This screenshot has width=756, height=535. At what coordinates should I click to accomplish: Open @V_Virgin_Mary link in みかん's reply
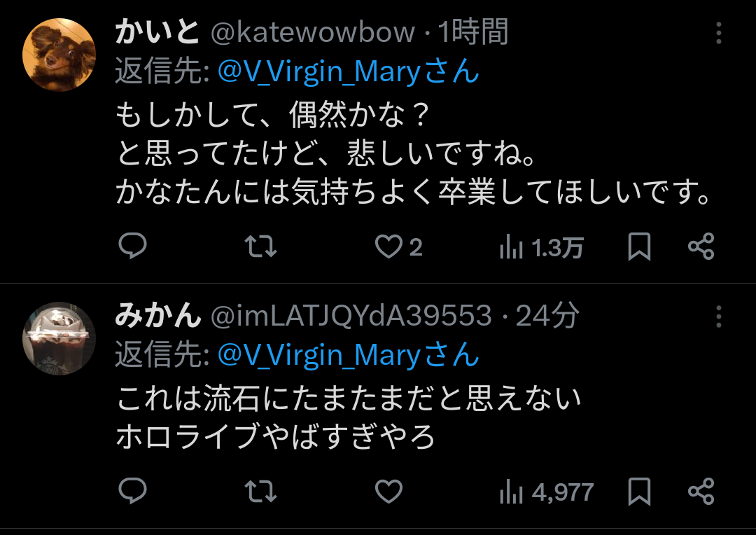tap(320, 356)
